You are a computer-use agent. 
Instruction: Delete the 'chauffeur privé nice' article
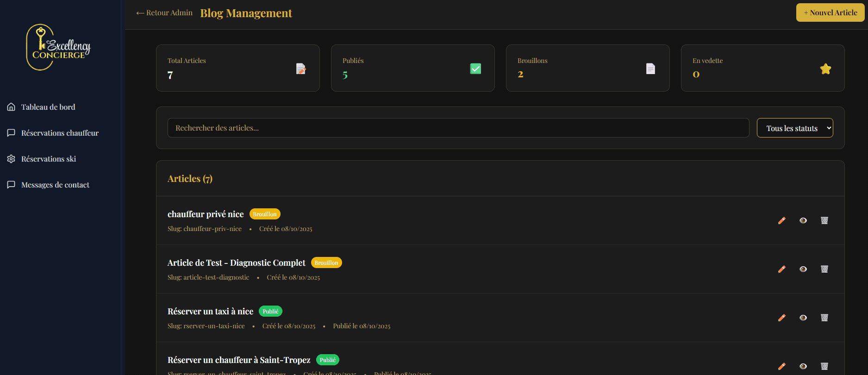pyautogui.click(x=824, y=220)
